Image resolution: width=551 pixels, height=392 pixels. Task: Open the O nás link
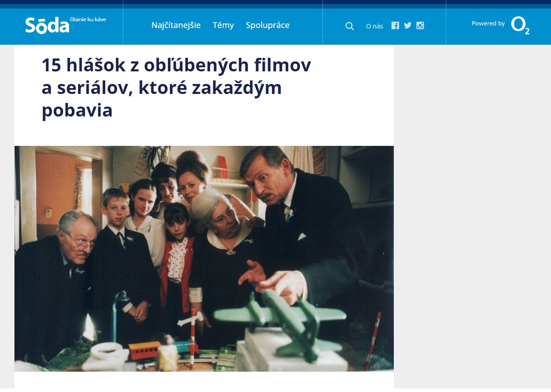click(374, 26)
